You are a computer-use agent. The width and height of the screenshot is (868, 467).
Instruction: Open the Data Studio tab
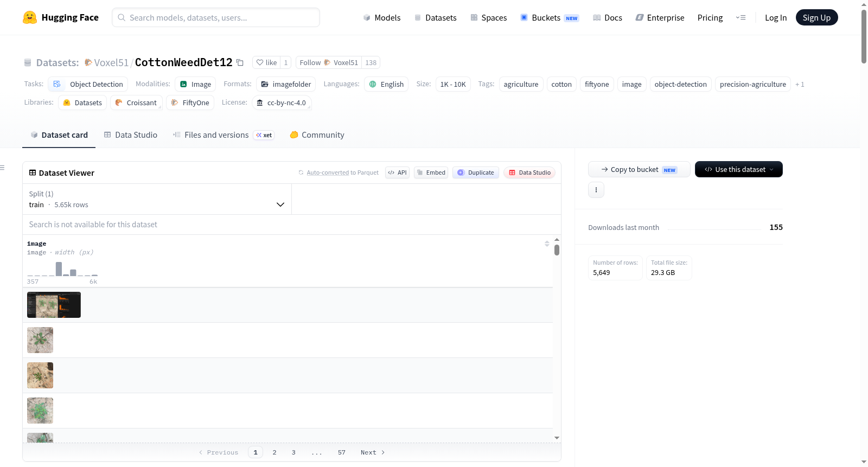pyautogui.click(x=131, y=135)
